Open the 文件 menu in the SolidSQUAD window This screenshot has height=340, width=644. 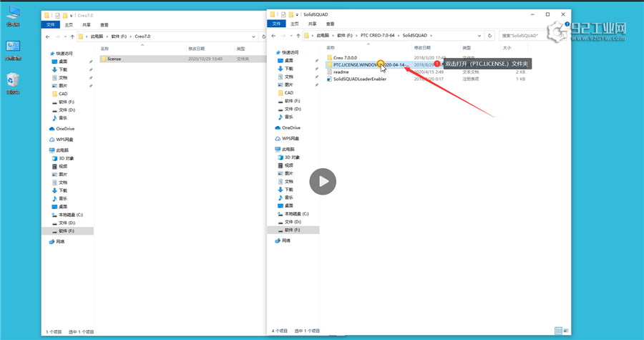[276, 24]
